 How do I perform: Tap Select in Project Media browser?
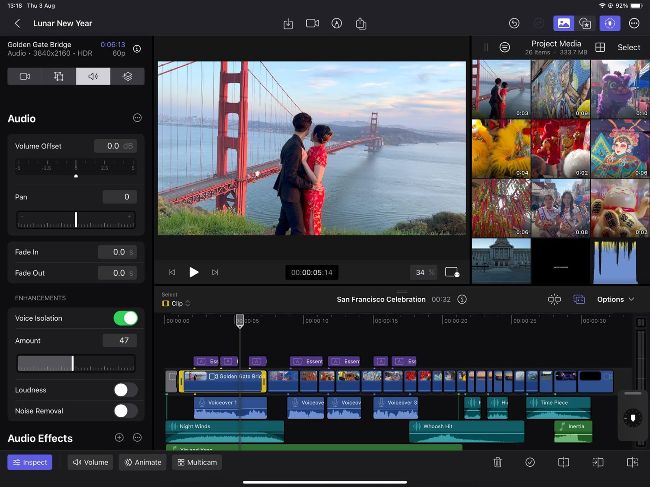point(628,47)
